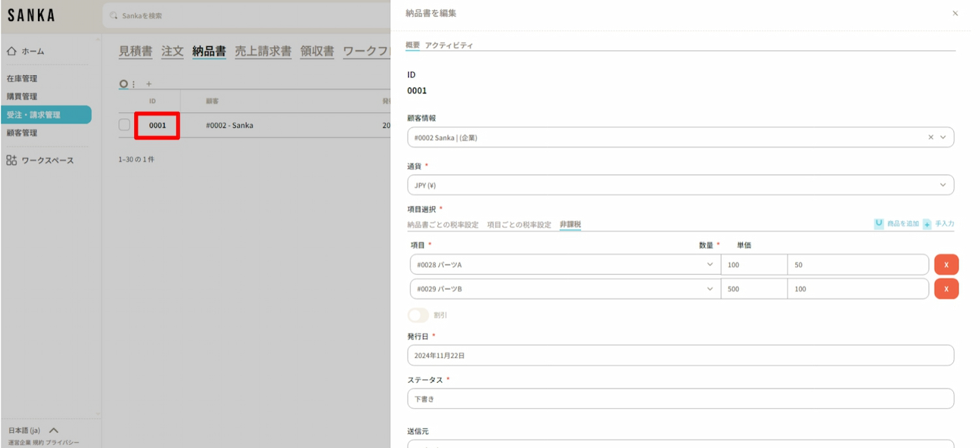
Task: Click the home icon in the sidebar
Action: (x=12, y=51)
